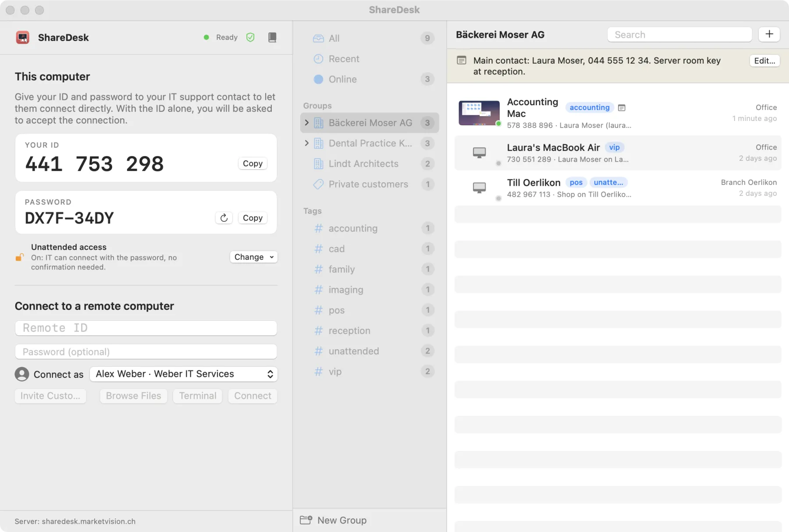The height and width of the screenshot is (532, 789).
Task: Click the Connect as user avatar icon
Action: (x=22, y=374)
